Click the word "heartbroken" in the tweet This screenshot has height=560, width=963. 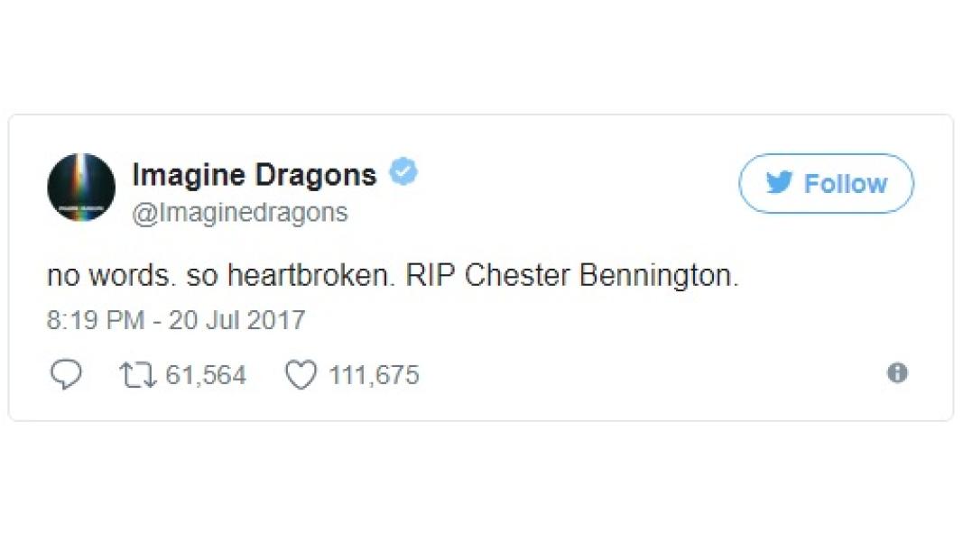(309, 275)
